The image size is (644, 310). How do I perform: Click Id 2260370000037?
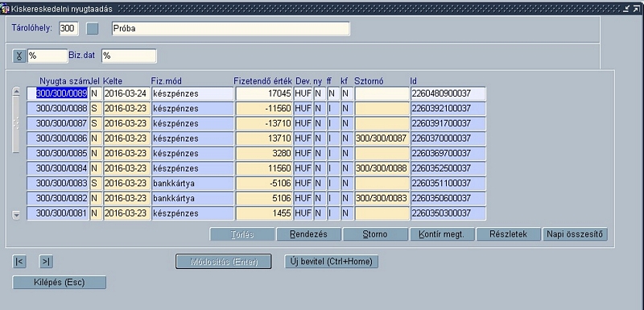(x=448, y=138)
